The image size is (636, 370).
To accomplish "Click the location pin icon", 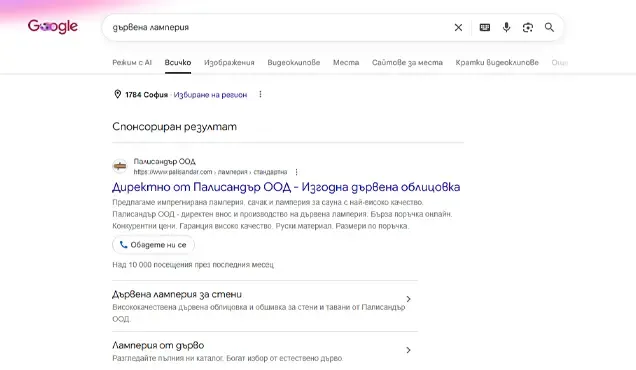I will pos(117,95).
